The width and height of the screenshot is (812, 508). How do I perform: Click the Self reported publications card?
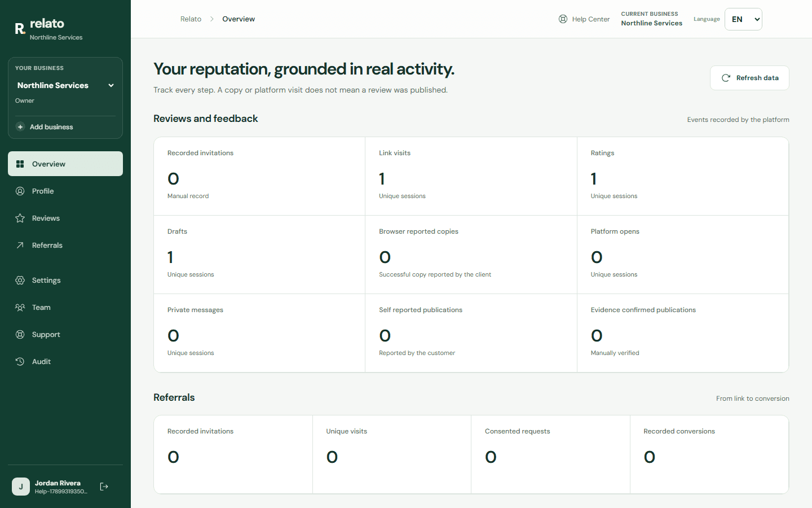tap(471, 333)
